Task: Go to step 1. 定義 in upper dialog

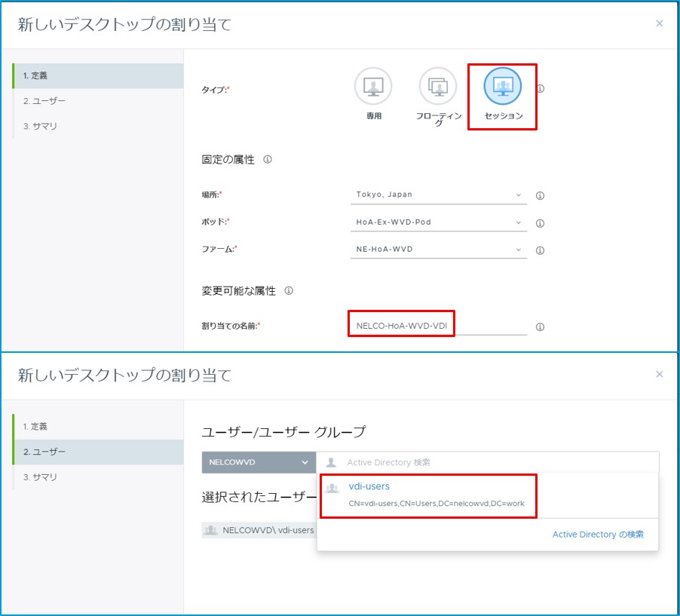Action: pos(99,75)
